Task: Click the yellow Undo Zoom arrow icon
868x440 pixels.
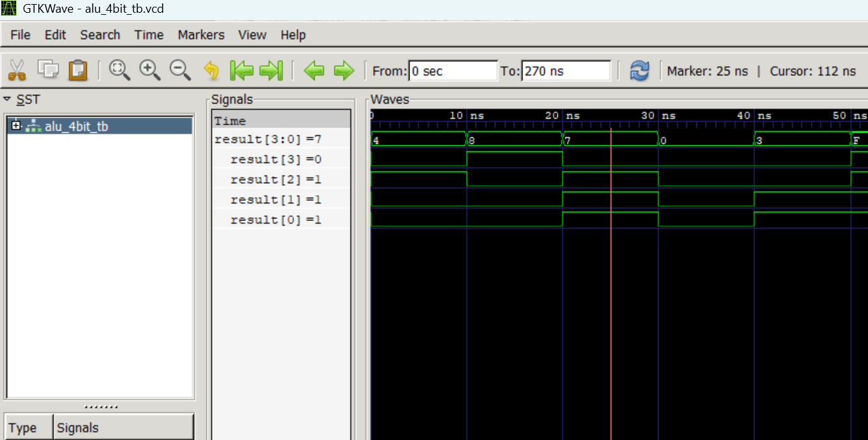Action: pyautogui.click(x=211, y=70)
